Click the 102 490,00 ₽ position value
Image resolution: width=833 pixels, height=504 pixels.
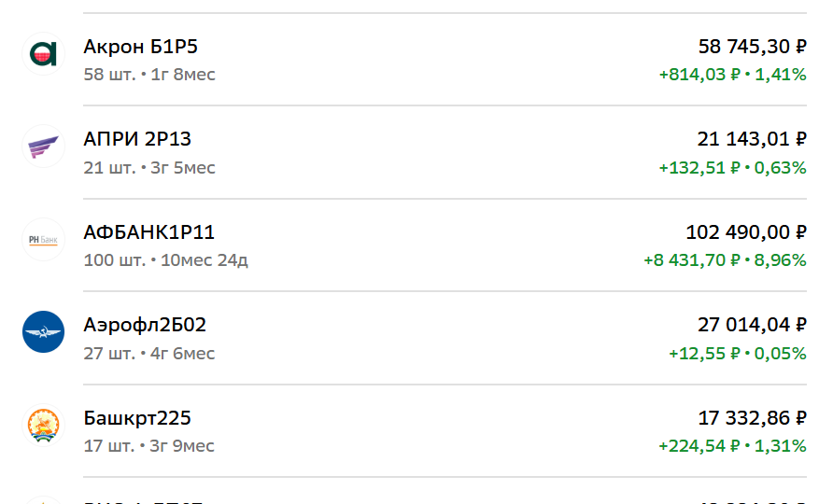click(746, 232)
